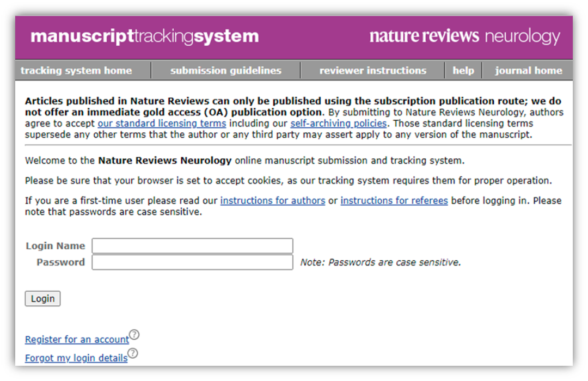
Task: Click the help icon beside Register for an account
Action: click(134, 334)
